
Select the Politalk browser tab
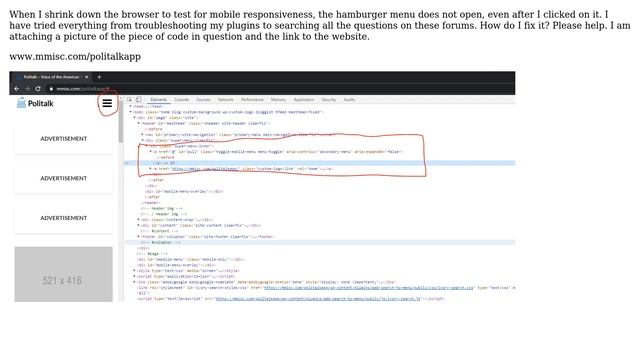[51, 77]
